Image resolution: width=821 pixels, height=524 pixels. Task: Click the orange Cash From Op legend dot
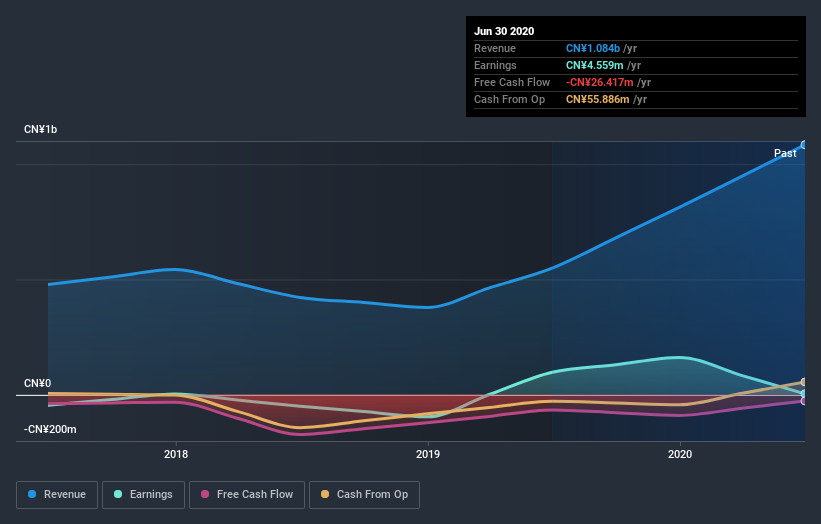pos(325,494)
